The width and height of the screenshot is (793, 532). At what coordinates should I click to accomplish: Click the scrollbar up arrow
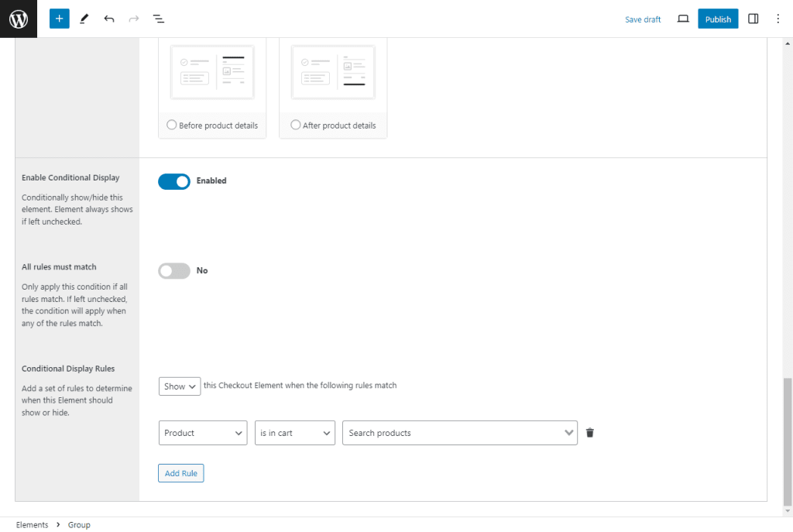point(788,43)
